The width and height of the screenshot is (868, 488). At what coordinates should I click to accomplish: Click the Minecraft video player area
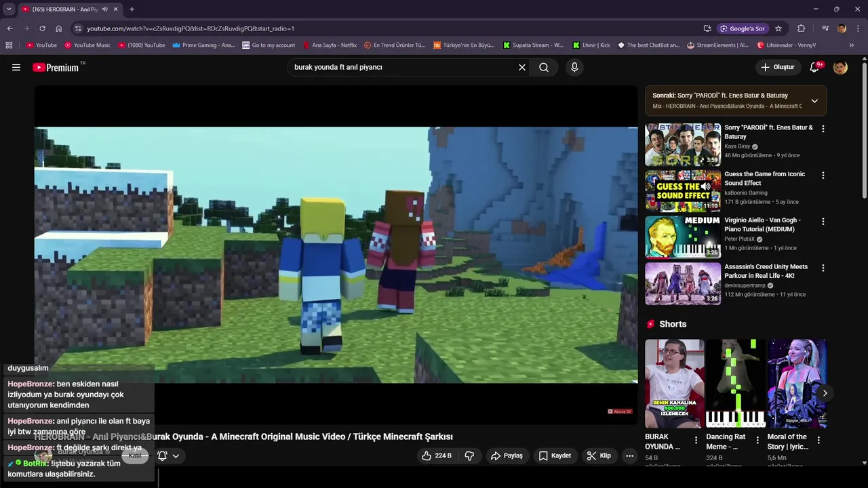click(336, 255)
